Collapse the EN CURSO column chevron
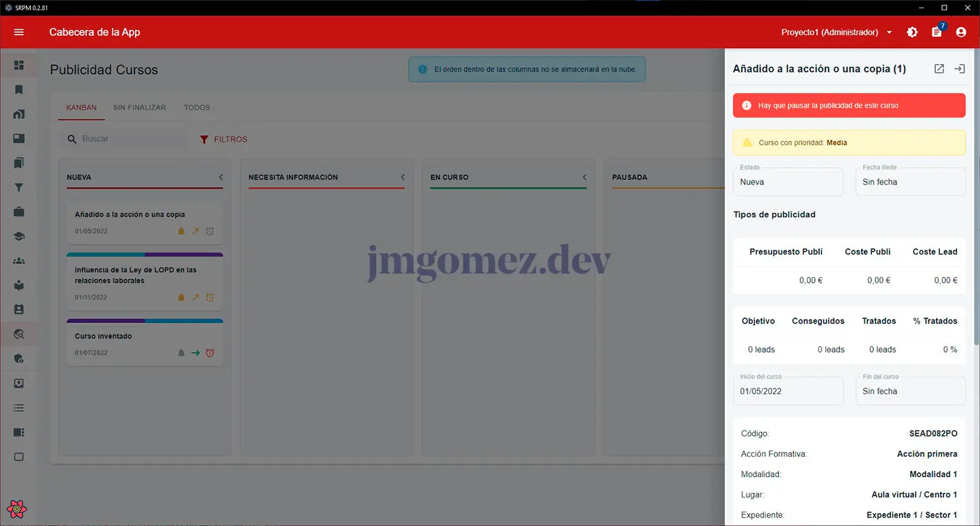The height and width of the screenshot is (526, 980). (x=585, y=177)
